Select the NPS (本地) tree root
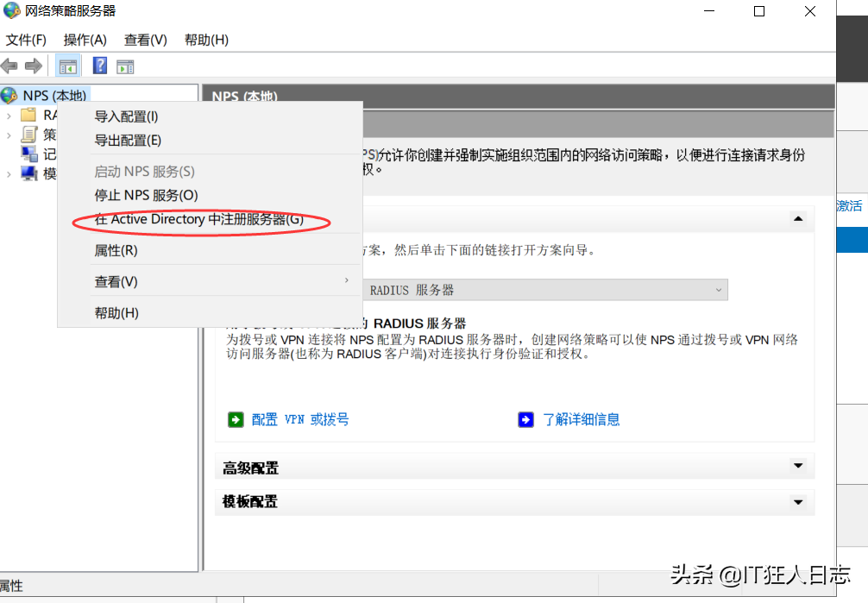 [55, 95]
